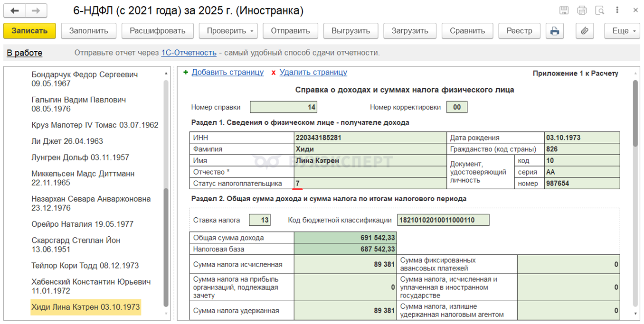644x324 pixels.
Task: Select Орейро Наталия in the employee list
Action: (x=82, y=224)
